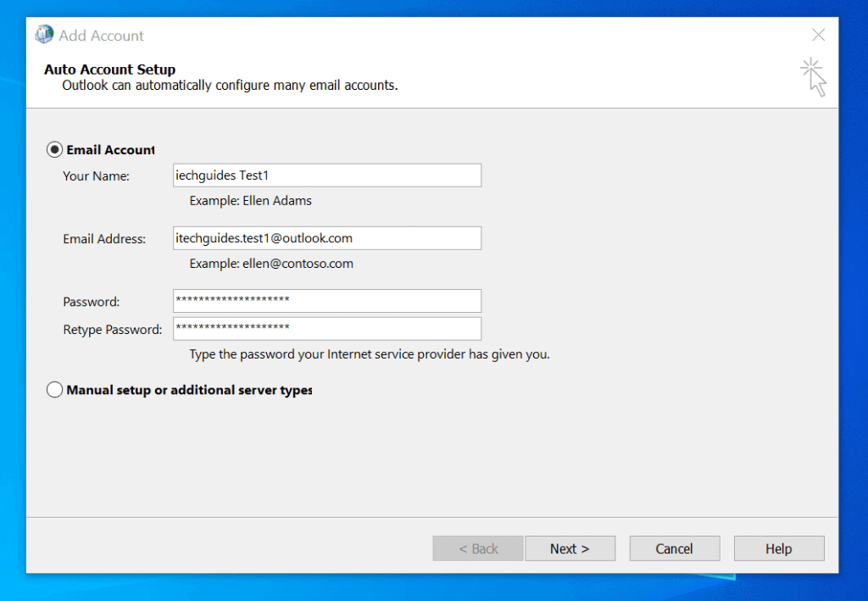Cancel the Add Account wizard
The width and height of the screenshot is (868, 601).
(x=675, y=548)
